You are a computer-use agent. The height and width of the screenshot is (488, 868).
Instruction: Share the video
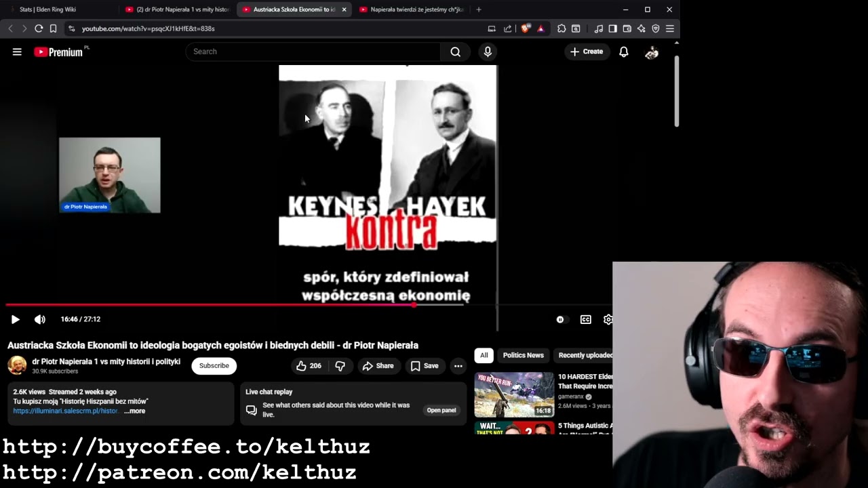tap(378, 366)
